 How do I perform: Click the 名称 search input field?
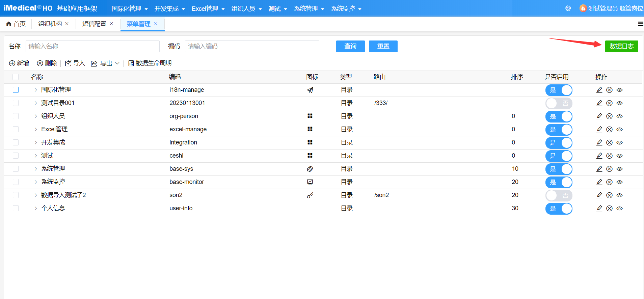tap(92, 46)
